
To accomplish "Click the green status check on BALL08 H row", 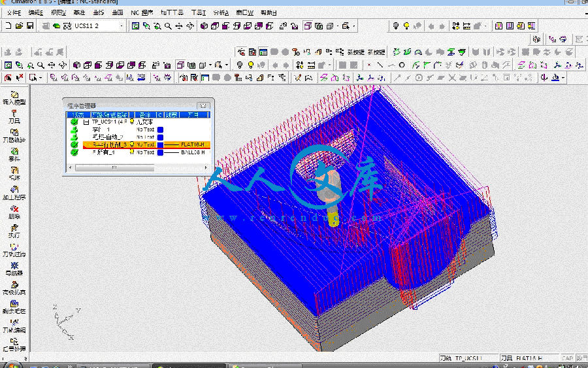I will [74, 152].
